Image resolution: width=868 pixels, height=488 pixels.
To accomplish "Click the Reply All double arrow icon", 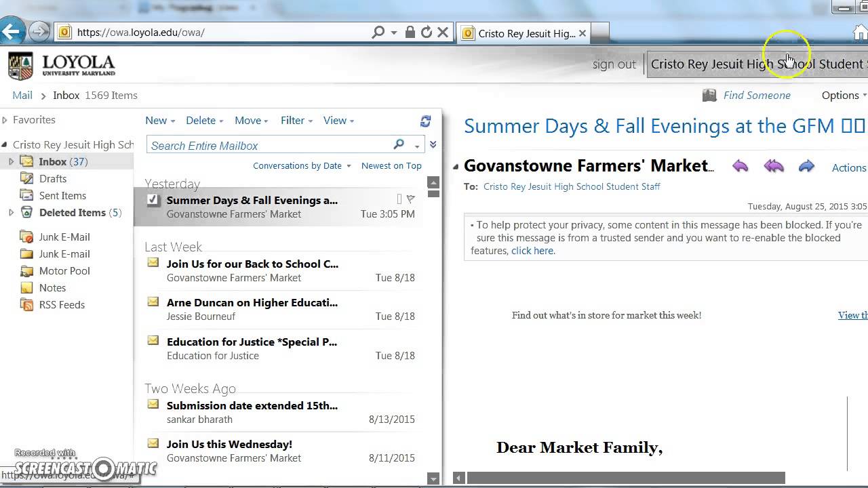I will (x=774, y=167).
